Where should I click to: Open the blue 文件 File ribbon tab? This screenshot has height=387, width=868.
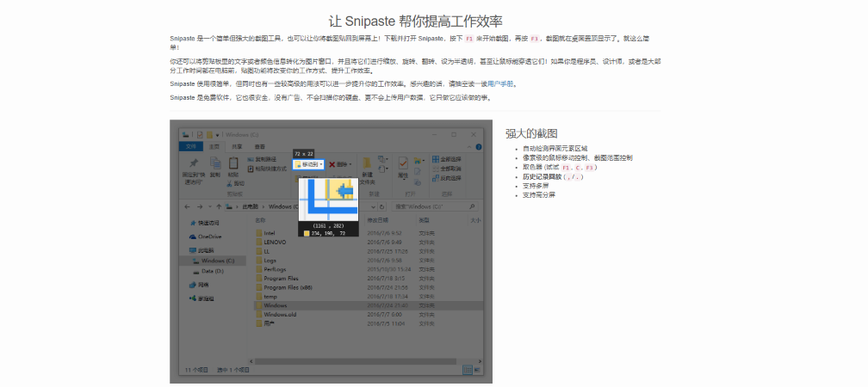click(x=191, y=146)
